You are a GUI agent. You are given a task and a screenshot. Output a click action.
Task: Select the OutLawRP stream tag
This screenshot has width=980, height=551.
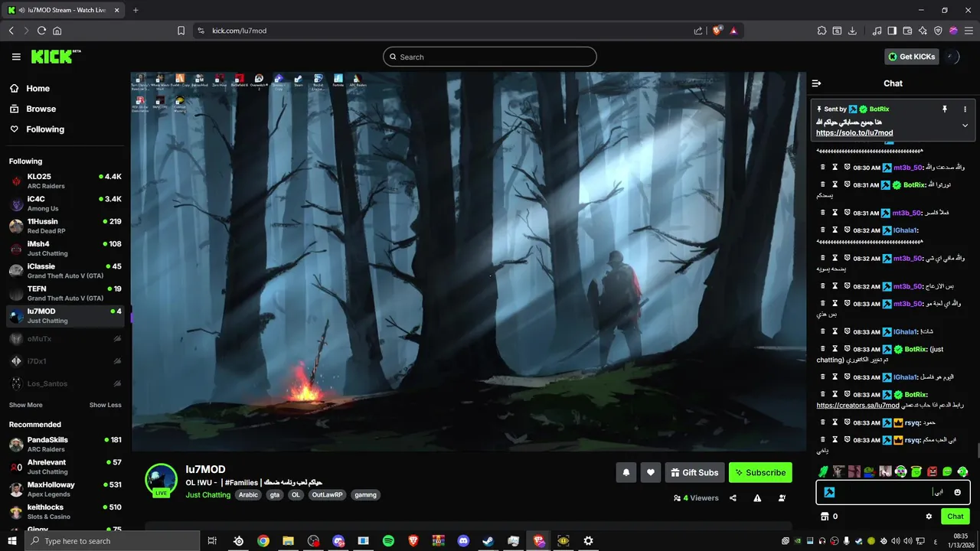327,495
